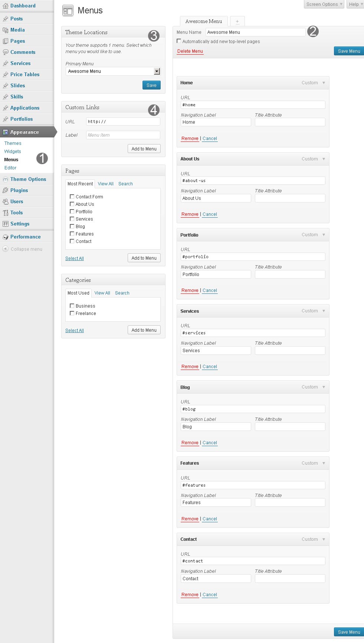
Task: Remove the Home menu item
Action: (x=190, y=139)
